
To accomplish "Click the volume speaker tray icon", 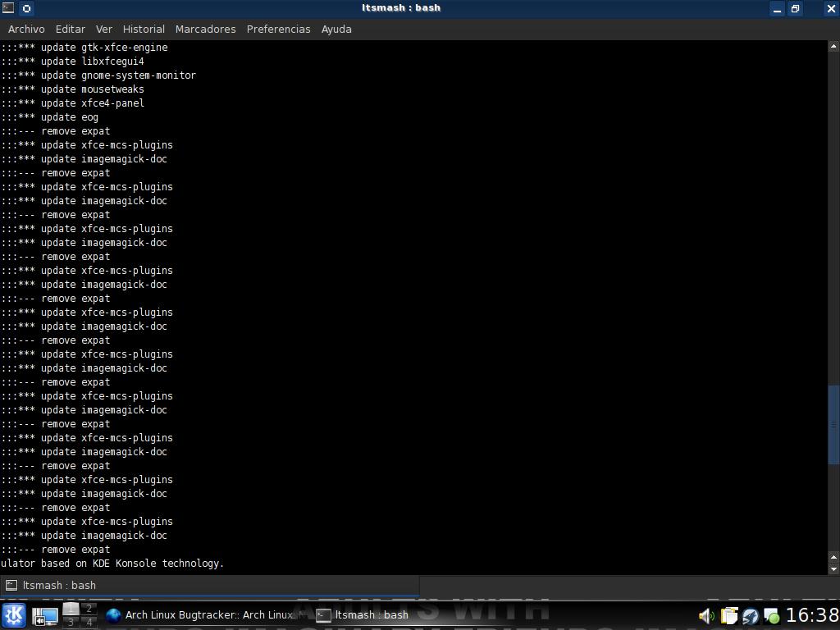I will (705, 615).
